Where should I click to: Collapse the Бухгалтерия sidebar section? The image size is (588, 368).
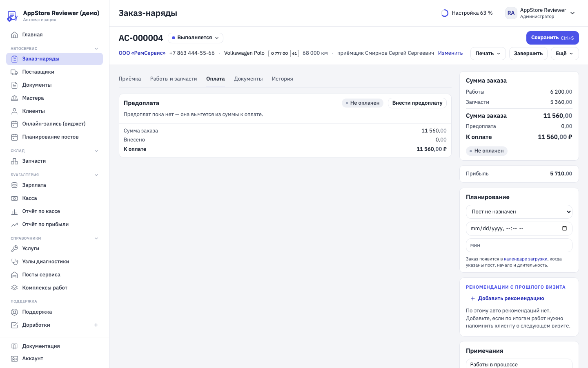pyautogui.click(x=96, y=175)
